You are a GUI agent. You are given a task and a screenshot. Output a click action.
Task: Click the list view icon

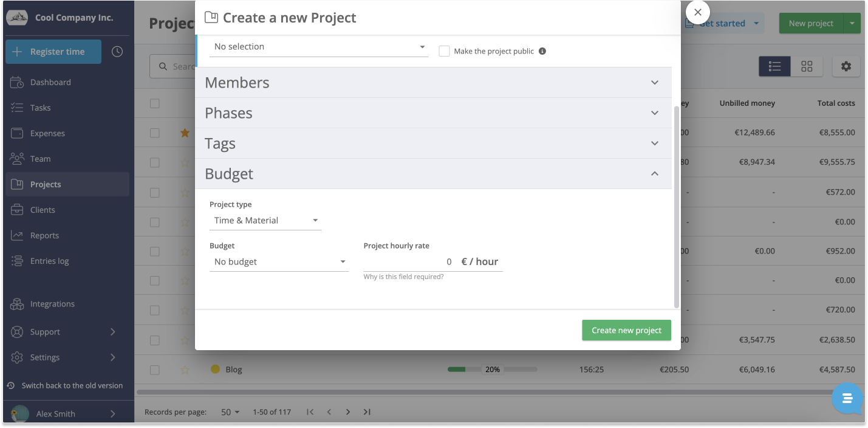pos(774,66)
